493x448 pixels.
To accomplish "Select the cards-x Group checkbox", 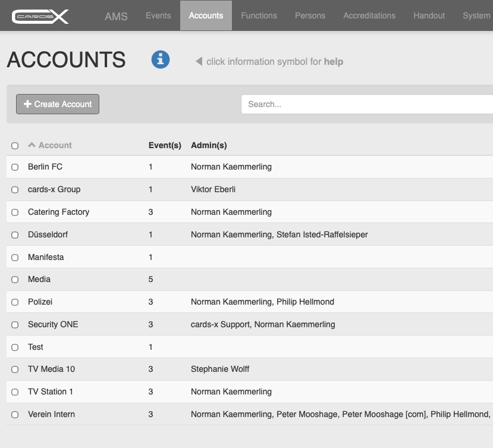I will (15, 189).
